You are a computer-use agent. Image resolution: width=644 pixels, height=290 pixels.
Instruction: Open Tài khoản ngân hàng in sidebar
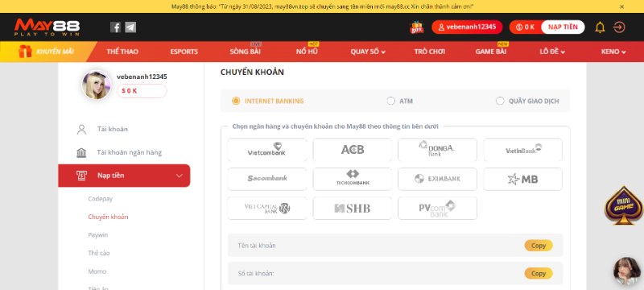pos(130,153)
